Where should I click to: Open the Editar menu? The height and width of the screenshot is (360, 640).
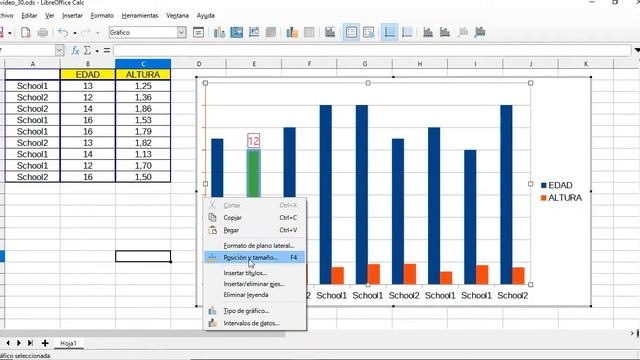click(29, 16)
